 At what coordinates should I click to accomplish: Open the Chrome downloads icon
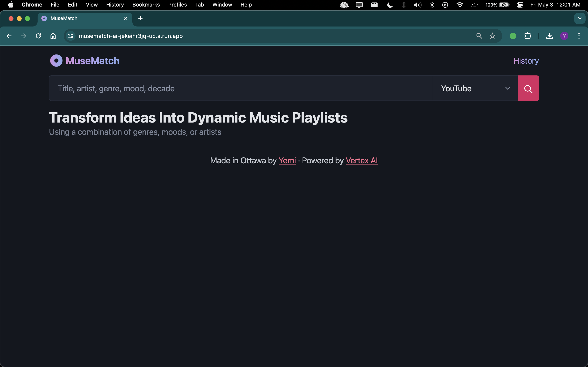pyautogui.click(x=549, y=36)
